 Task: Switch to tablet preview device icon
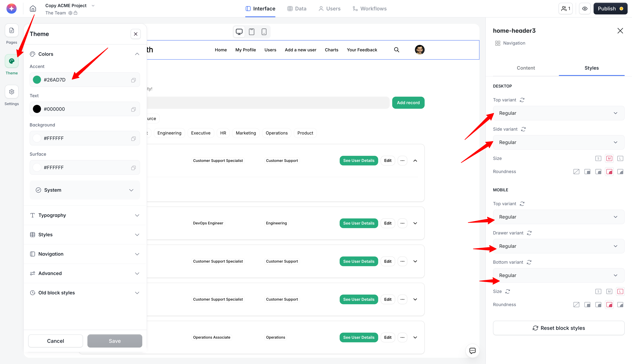point(251,32)
